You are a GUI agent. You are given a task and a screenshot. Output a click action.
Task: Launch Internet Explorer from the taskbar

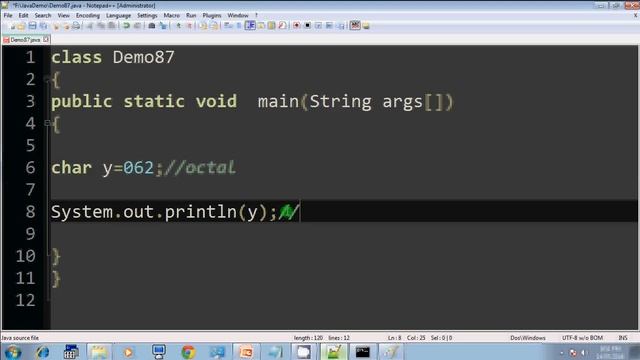42,352
